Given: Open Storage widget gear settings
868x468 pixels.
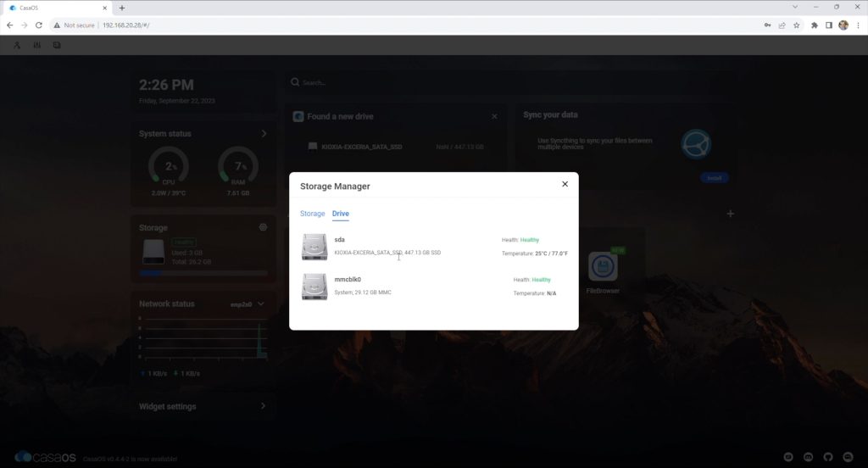Looking at the screenshot, I should [263, 227].
